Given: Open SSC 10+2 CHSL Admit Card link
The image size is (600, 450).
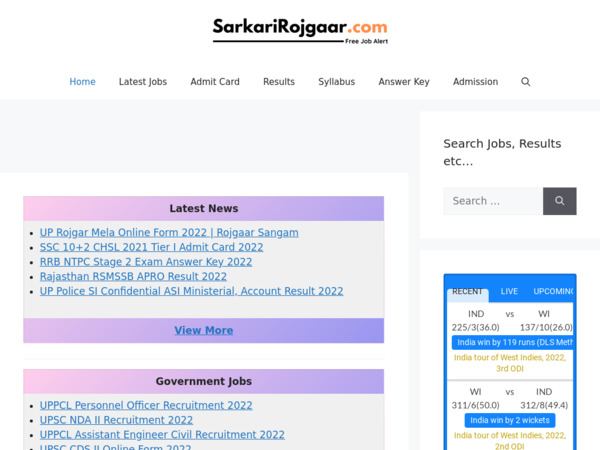Looking at the screenshot, I should 152,247.
